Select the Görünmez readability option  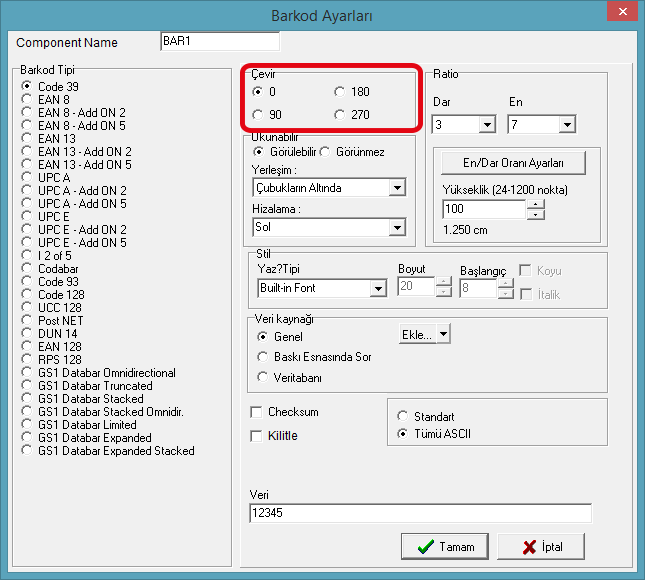326,152
